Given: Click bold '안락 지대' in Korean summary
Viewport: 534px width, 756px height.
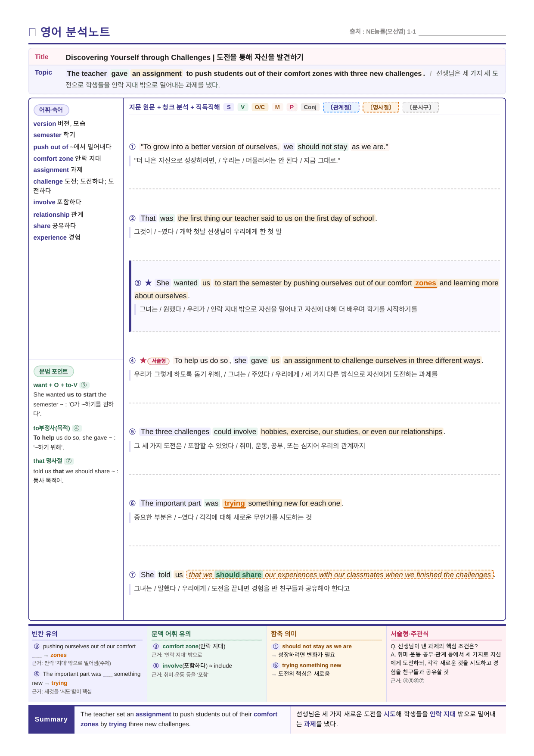Looking at the screenshot, I should [x=442, y=714].
